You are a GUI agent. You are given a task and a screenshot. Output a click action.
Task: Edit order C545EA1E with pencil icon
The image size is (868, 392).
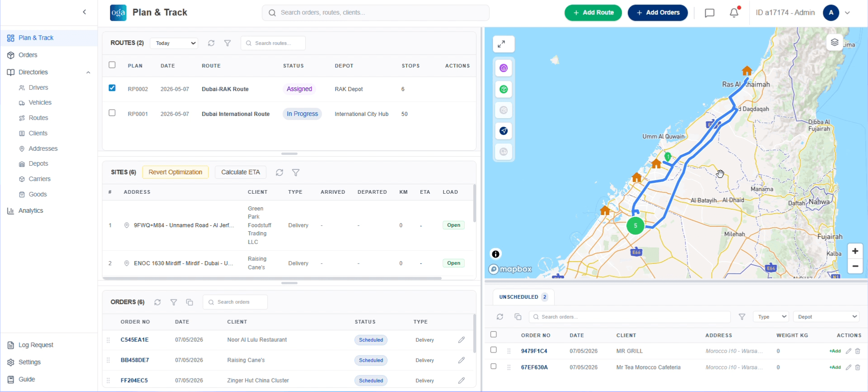click(x=462, y=340)
